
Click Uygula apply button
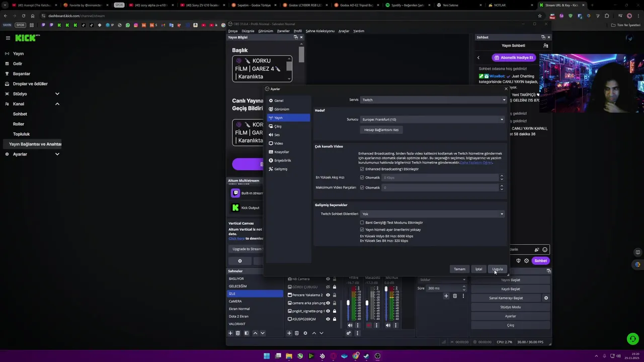[x=498, y=269]
